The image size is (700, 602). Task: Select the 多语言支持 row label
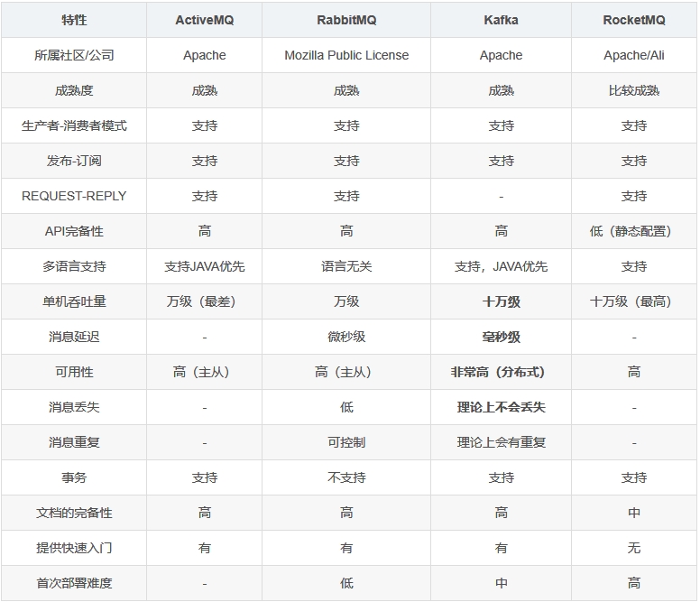click(x=74, y=266)
